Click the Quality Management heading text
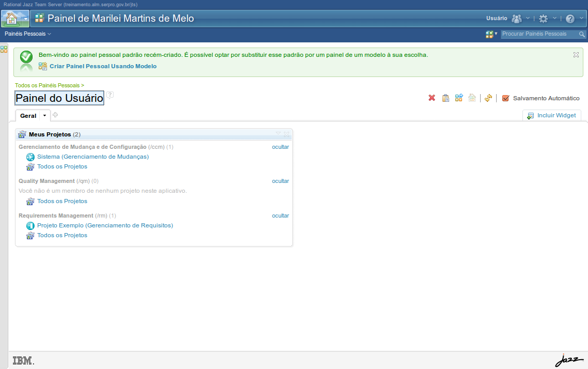This screenshot has width=588, height=369. tap(47, 181)
